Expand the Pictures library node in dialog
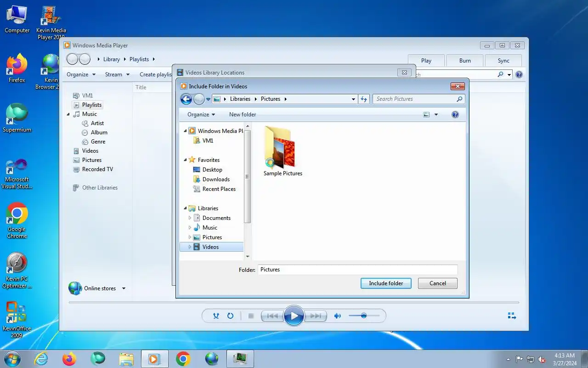 [190, 237]
